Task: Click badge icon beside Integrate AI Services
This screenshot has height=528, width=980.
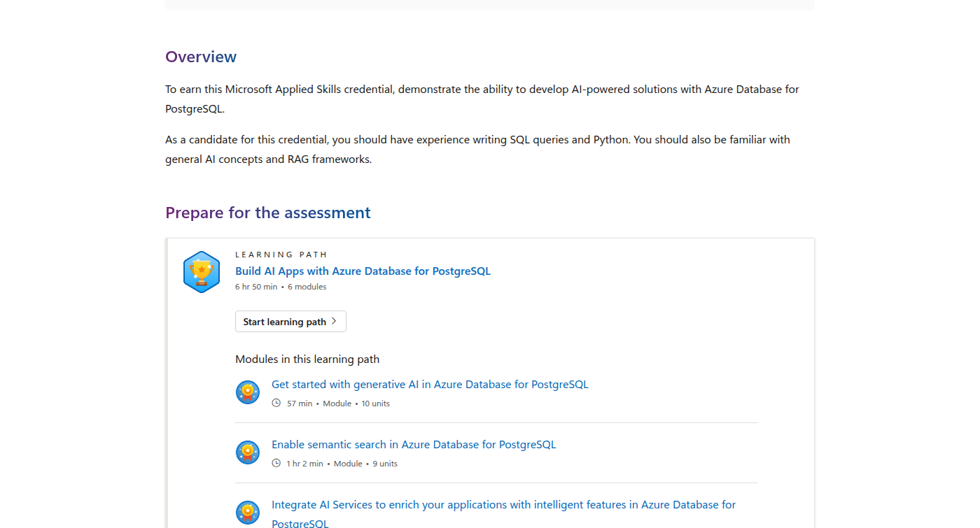Action: (x=248, y=513)
